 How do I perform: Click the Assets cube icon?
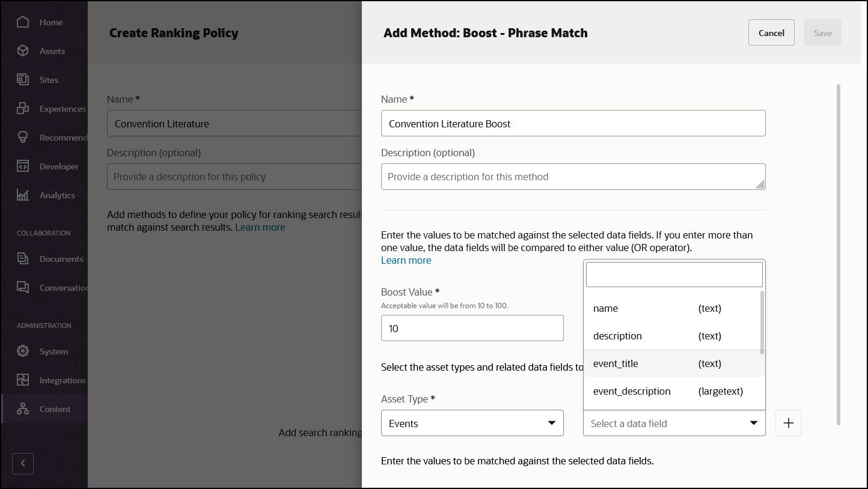(x=23, y=51)
